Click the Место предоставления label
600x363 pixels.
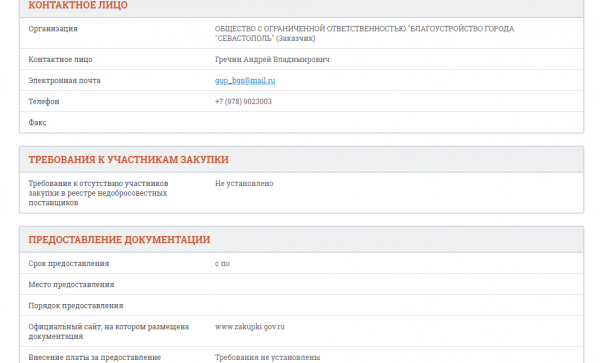coord(71,284)
